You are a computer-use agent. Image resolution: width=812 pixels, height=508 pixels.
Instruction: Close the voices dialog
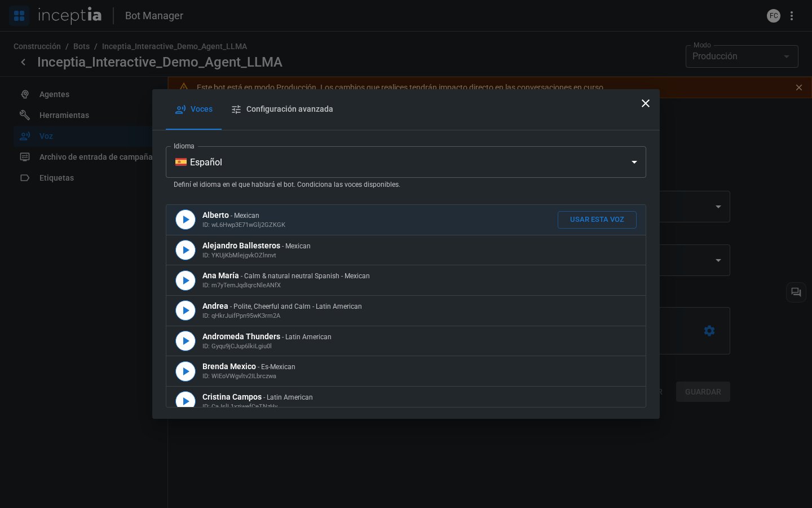(x=646, y=103)
